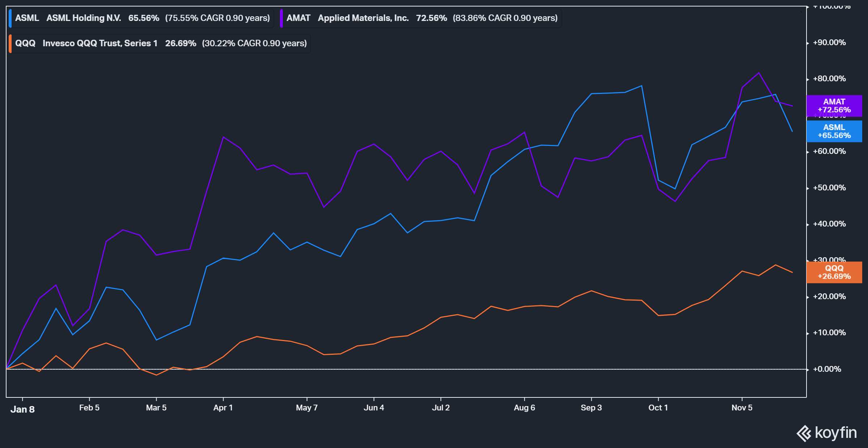The height and width of the screenshot is (448, 868).
Task: Click the AMAT Applied Materials legend entry
Action: [421, 18]
